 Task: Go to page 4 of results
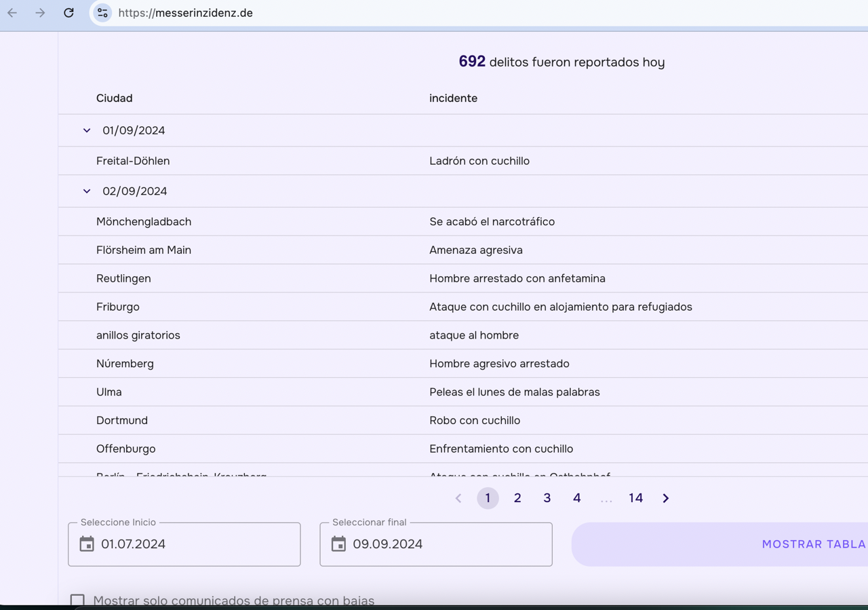576,498
